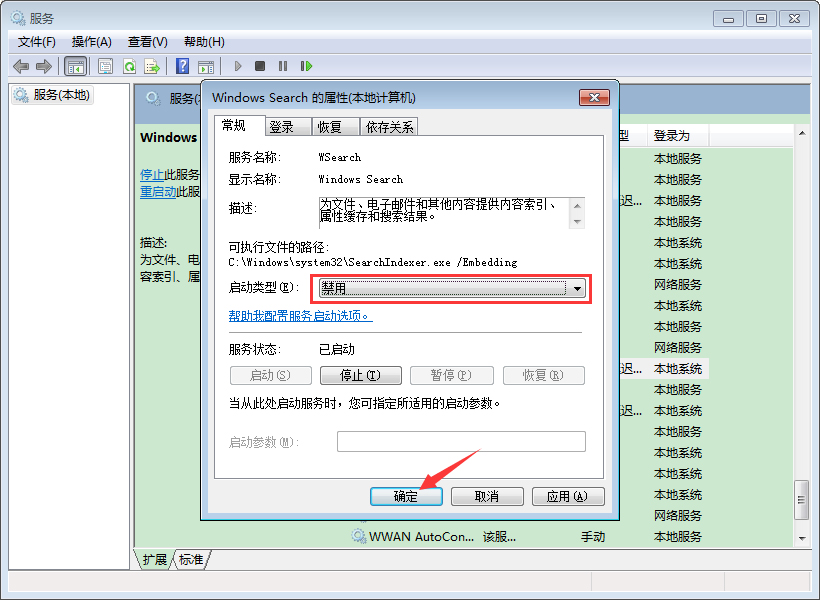
Task: Toggle the console tree visibility icon
Action: click(74, 65)
